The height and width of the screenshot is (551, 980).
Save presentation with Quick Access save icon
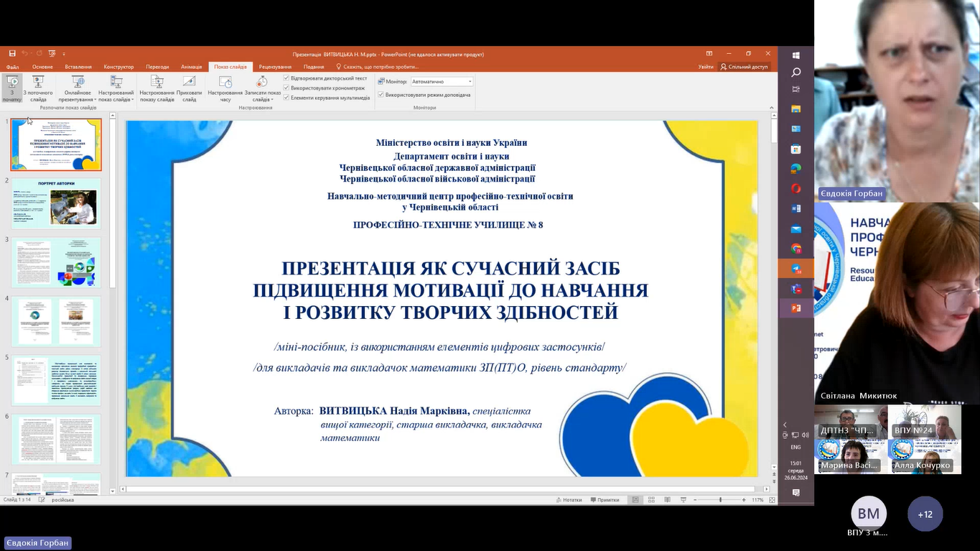coord(12,54)
